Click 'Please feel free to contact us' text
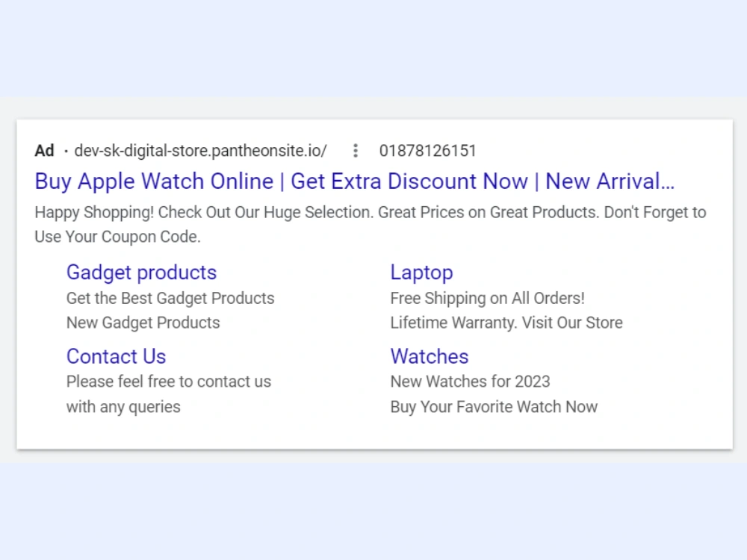The image size is (747, 560). [169, 382]
